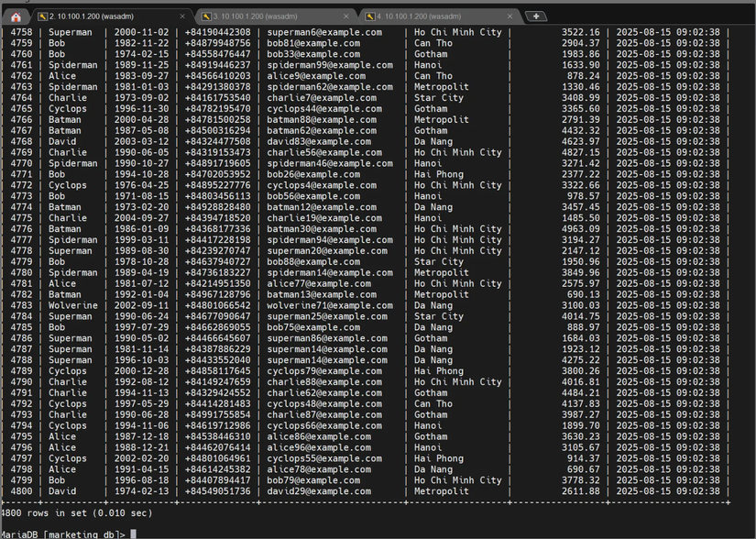Click city Star City in row 4764
The height and width of the screenshot is (539, 756).
(x=439, y=98)
